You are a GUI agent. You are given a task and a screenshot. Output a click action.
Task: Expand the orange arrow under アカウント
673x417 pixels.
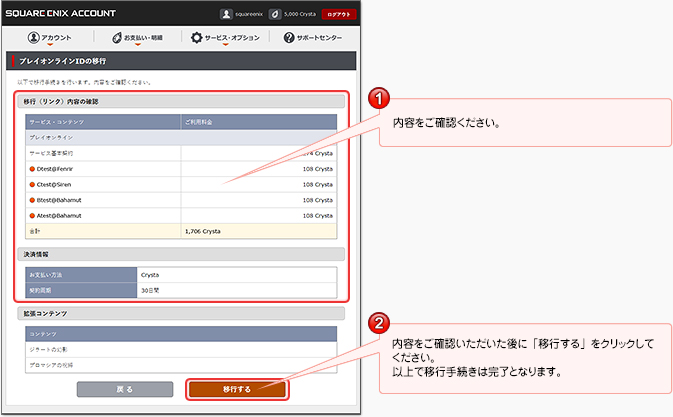click(x=50, y=44)
